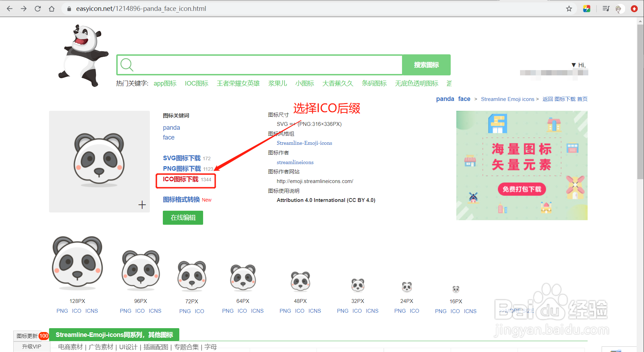The image size is (644, 352).
Task: Open hot keyword 王者荣耀女英雄
Action: point(238,83)
